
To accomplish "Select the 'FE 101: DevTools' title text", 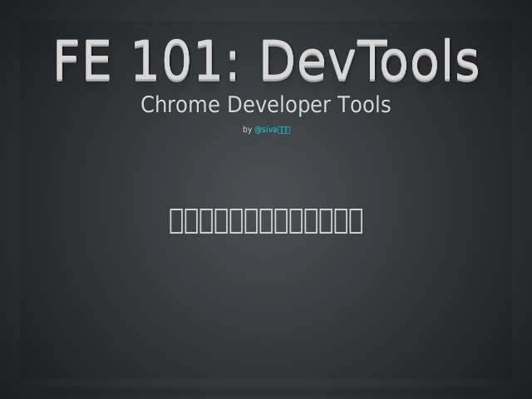I will [x=266, y=61].
